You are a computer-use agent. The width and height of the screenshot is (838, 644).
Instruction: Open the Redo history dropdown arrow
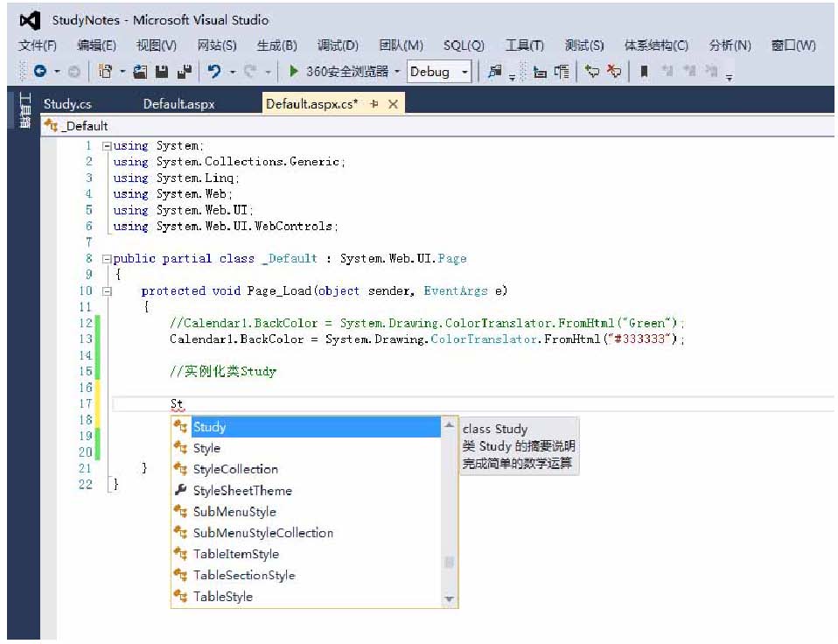point(268,72)
